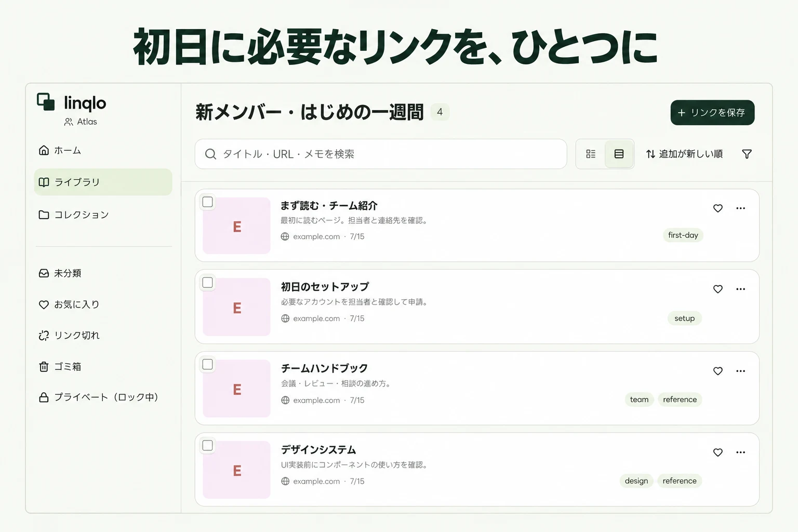Favorite the デザインシステム link

coord(718,453)
